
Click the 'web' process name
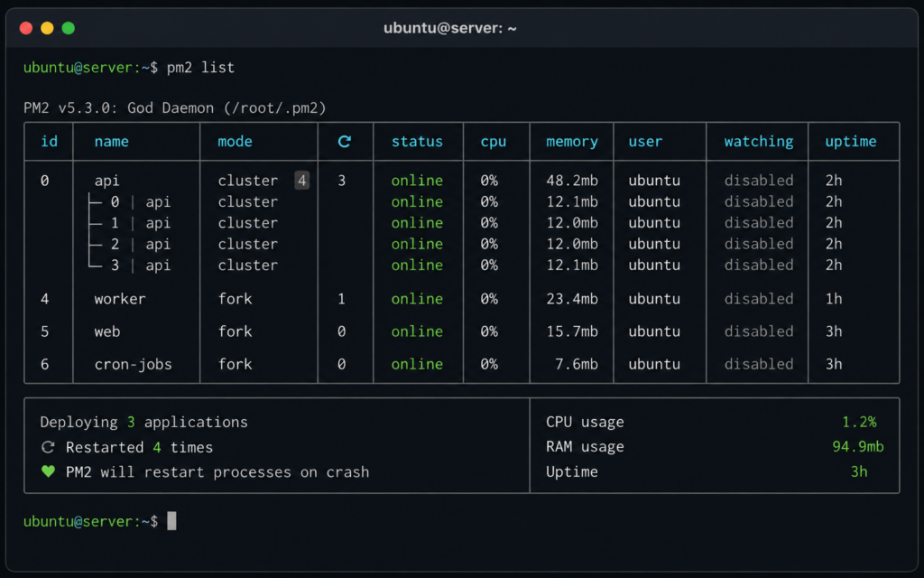click(107, 331)
